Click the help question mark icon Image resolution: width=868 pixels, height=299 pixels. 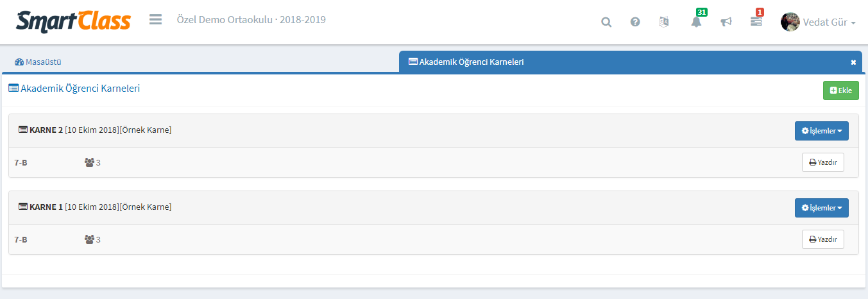point(635,22)
